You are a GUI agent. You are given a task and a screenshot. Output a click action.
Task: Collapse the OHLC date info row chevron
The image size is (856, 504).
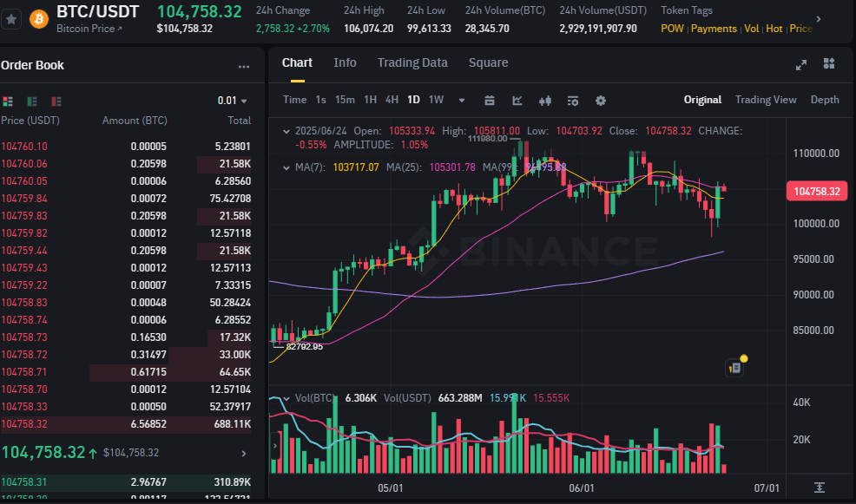coord(286,132)
